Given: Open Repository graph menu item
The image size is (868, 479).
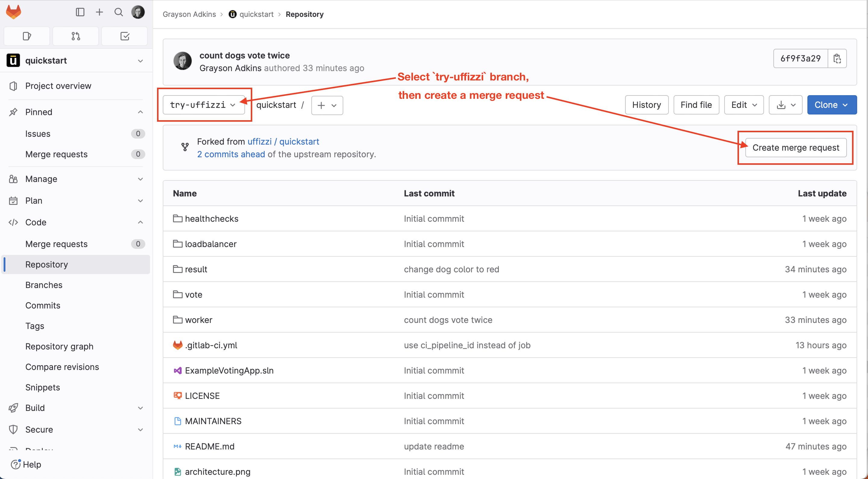Looking at the screenshot, I should coord(59,346).
